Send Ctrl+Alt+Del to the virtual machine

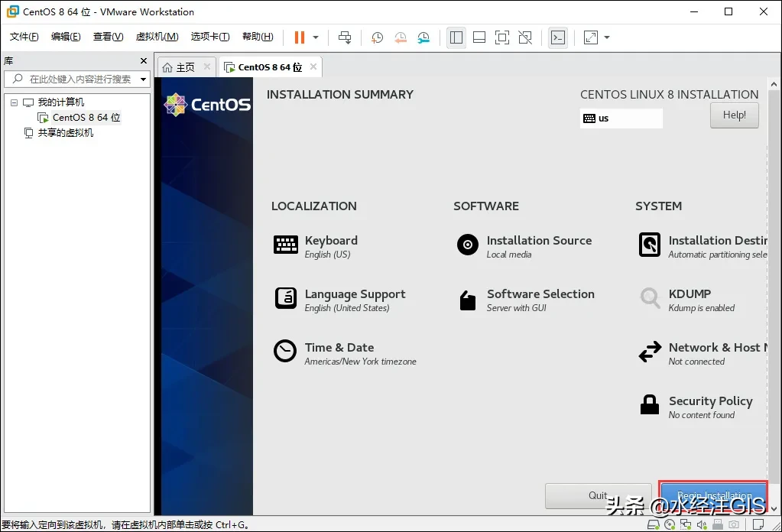[x=345, y=37]
